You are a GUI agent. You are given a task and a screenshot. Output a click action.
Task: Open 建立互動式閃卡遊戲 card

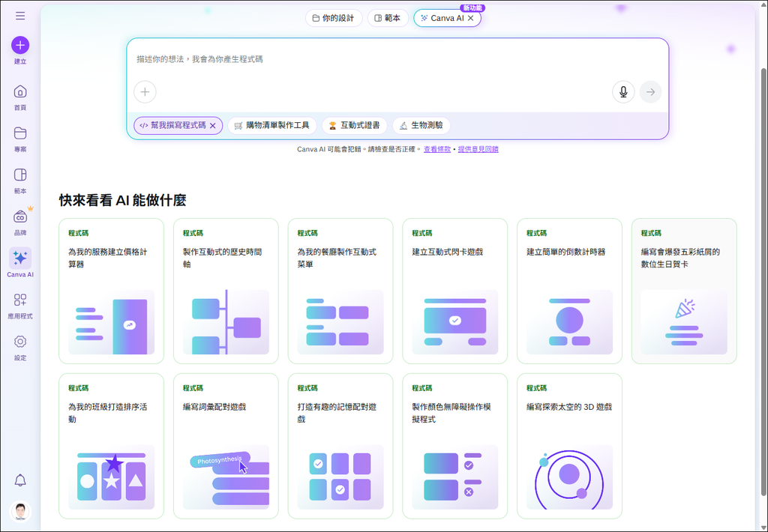[x=455, y=291]
